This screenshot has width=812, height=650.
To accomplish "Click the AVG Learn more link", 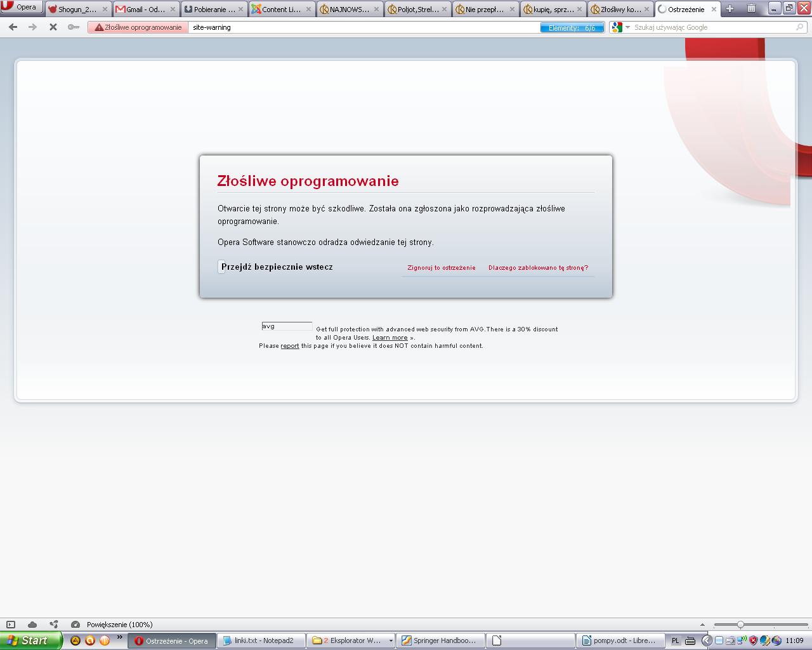I will (390, 338).
